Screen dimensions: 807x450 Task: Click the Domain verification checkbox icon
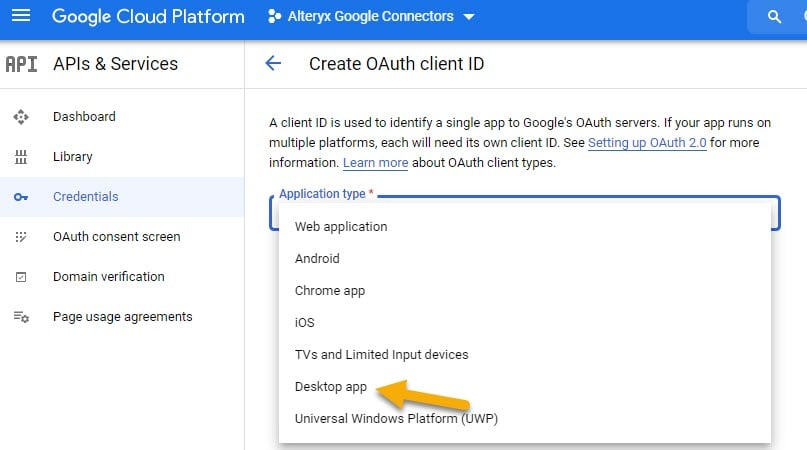coord(21,277)
